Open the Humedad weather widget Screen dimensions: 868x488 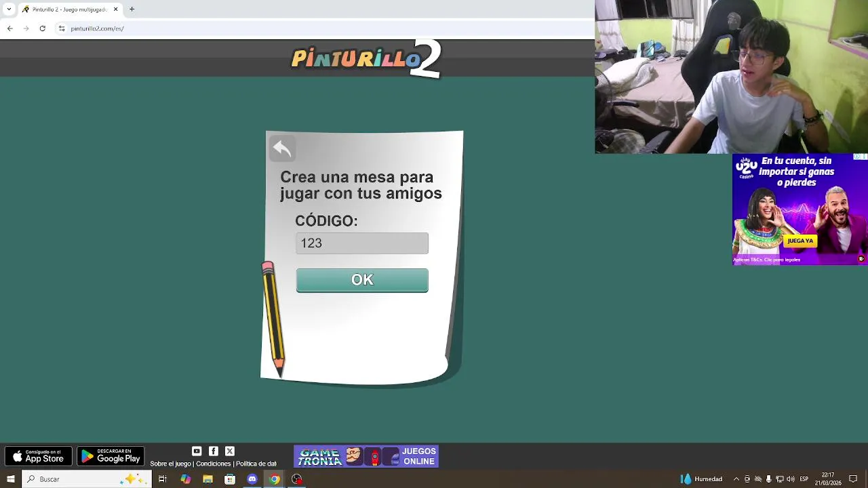701,479
